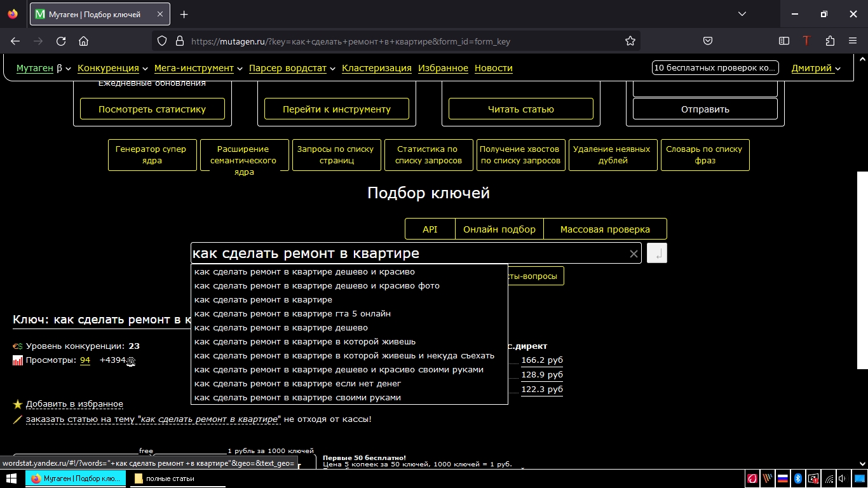Save page to Pocket
This screenshot has width=868, height=488.
coord(708,41)
